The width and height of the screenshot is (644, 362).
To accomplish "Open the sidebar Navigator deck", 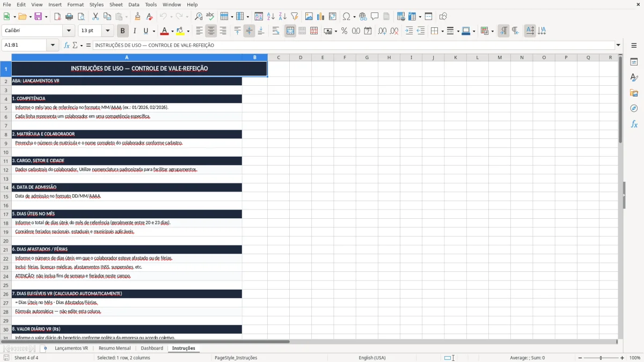I will click(634, 109).
